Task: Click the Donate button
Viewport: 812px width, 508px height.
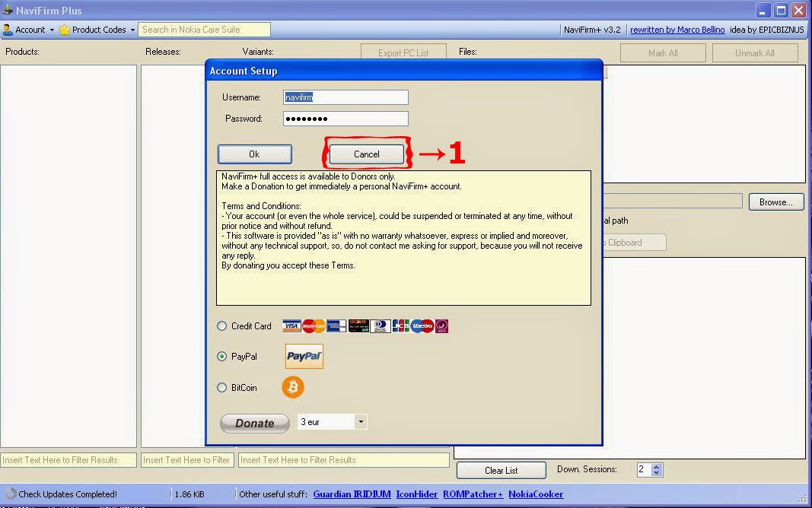Action: (x=255, y=423)
